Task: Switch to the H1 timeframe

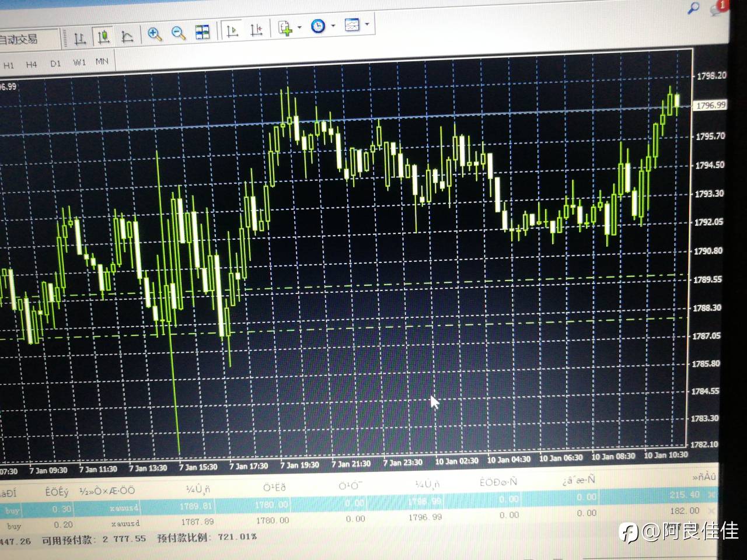Action: pyautogui.click(x=9, y=65)
